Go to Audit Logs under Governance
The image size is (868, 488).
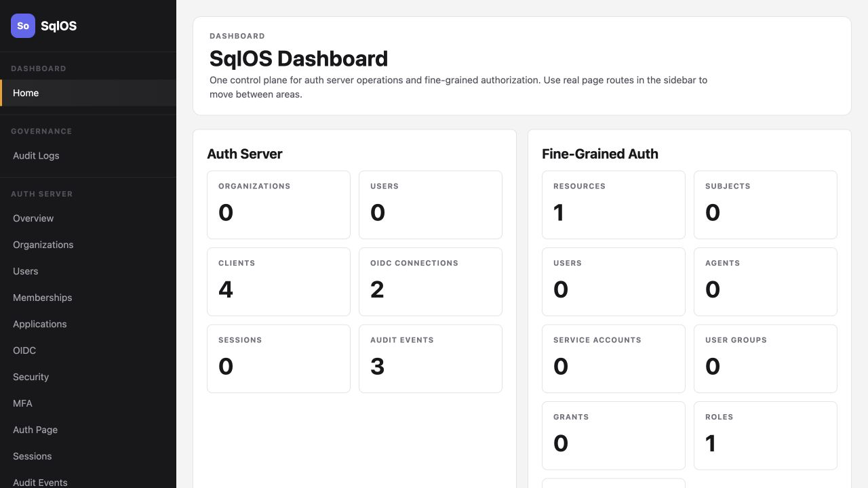[88, 155]
